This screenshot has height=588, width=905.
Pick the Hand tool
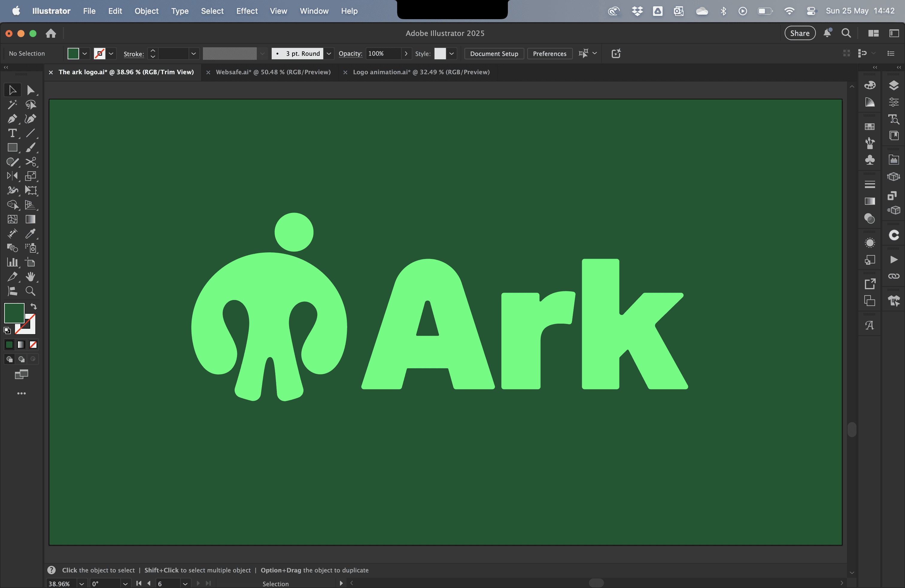click(x=31, y=277)
